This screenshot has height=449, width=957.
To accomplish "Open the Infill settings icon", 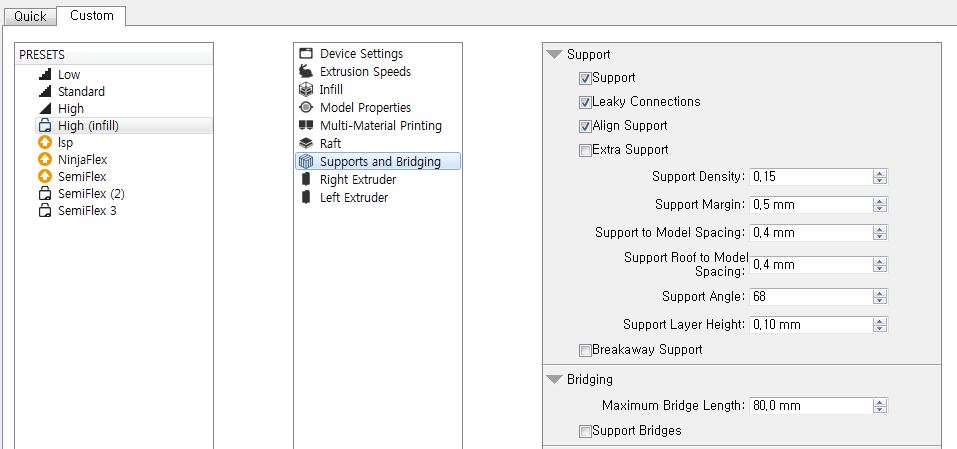I will [x=306, y=90].
